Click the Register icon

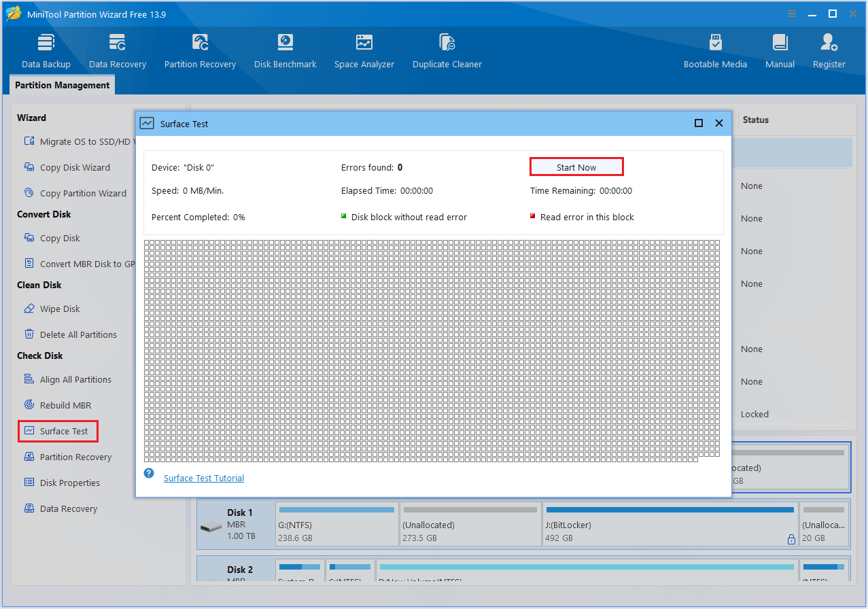[829, 43]
